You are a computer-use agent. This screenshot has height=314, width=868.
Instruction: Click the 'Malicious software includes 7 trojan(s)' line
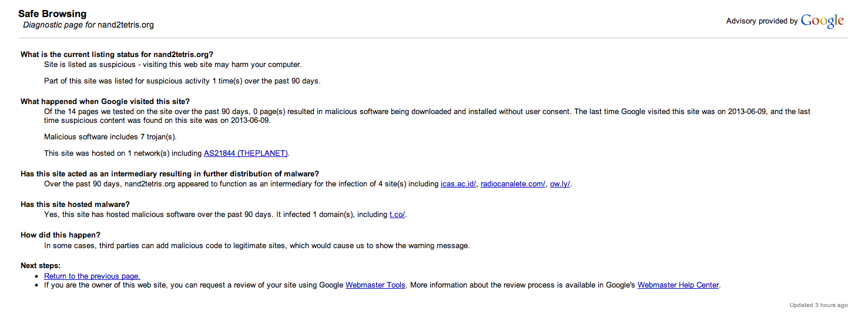click(110, 137)
